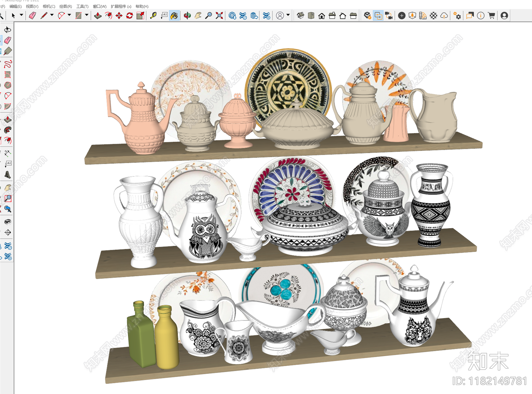Select the Rectangle shape tool
The width and height of the screenshot is (532, 394).
coord(78,16)
